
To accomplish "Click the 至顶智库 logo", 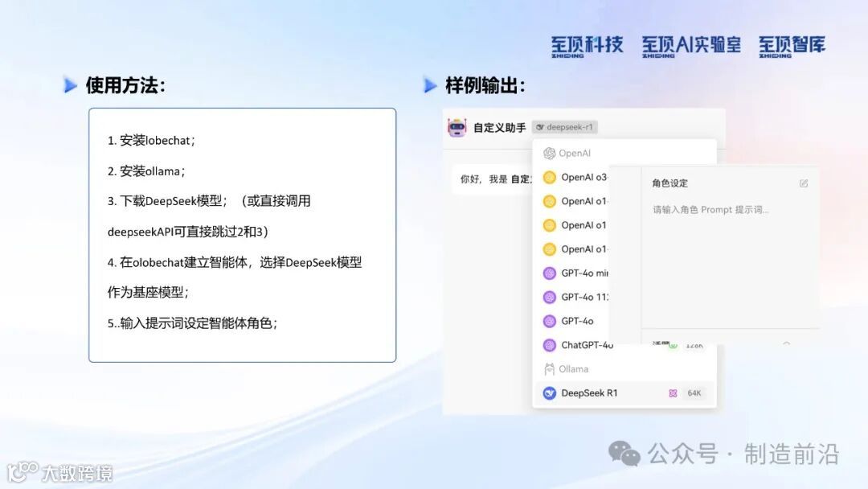I will click(x=792, y=47).
